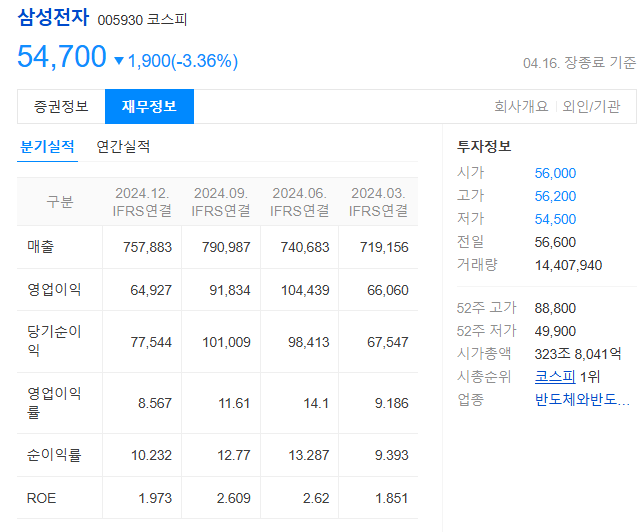Click the ROE row label
Viewport: 644px width, 532px height.
[41, 498]
